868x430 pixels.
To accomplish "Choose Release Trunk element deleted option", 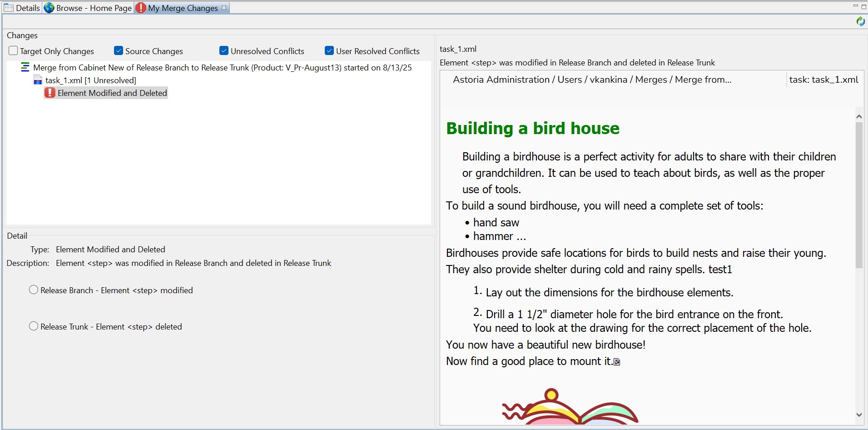I will [x=34, y=326].
